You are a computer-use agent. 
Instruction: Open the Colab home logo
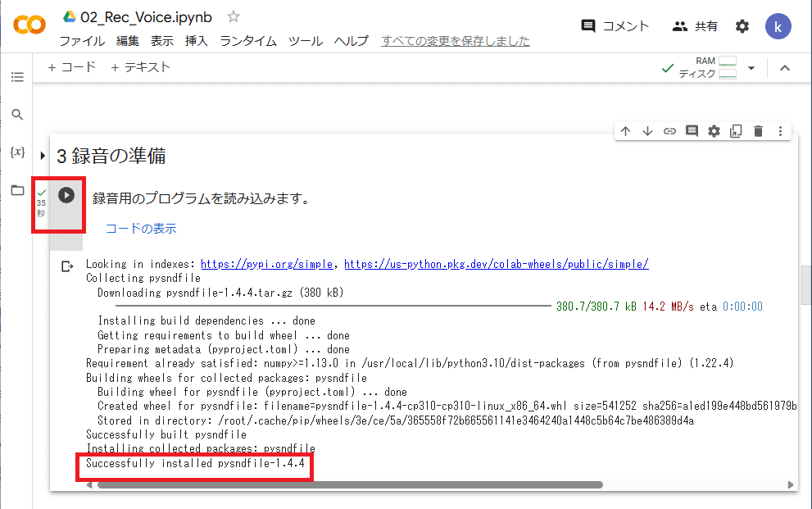click(x=29, y=25)
